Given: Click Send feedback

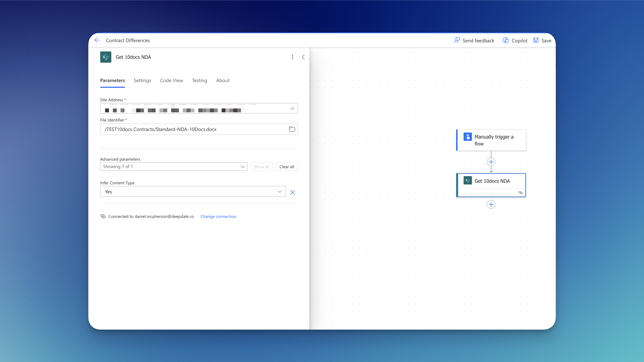Looking at the screenshot, I should [474, 40].
